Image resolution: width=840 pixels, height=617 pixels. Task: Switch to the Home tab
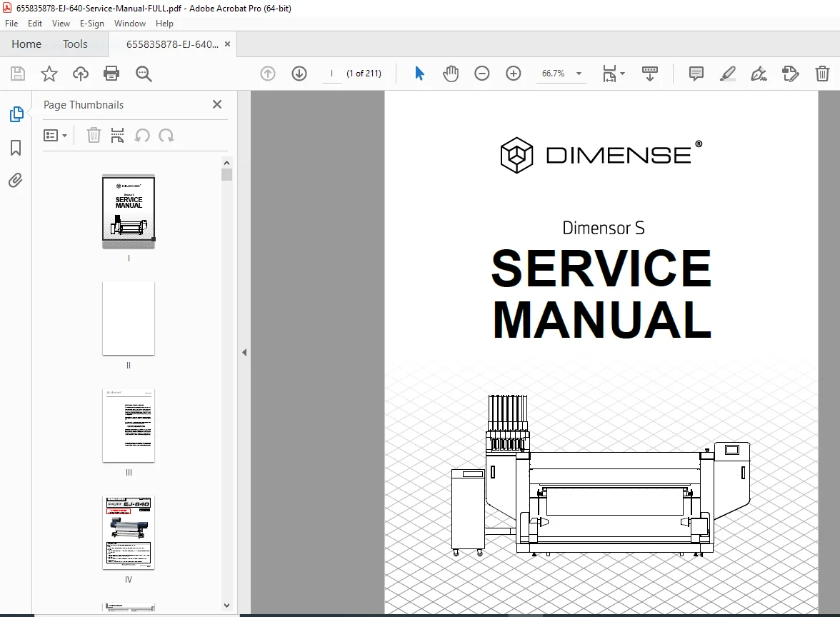pyautogui.click(x=26, y=44)
